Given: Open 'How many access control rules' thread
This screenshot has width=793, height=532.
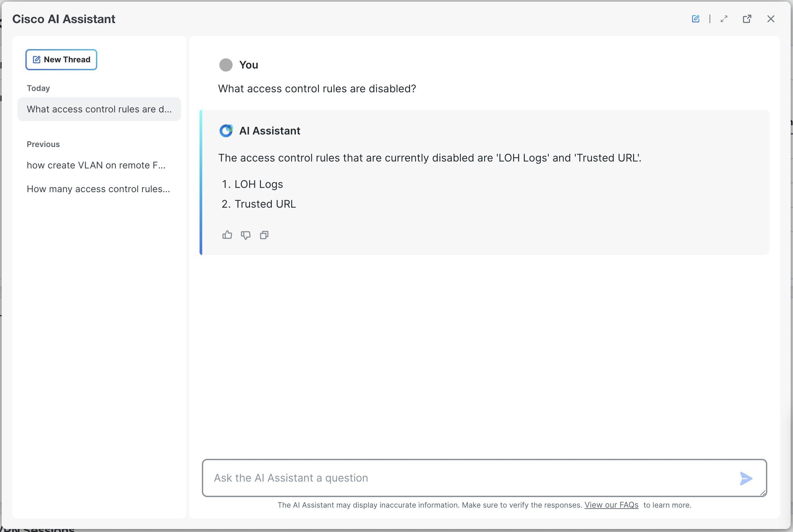Looking at the screenshot, I should pyautogui.click(x=98, y=189).
